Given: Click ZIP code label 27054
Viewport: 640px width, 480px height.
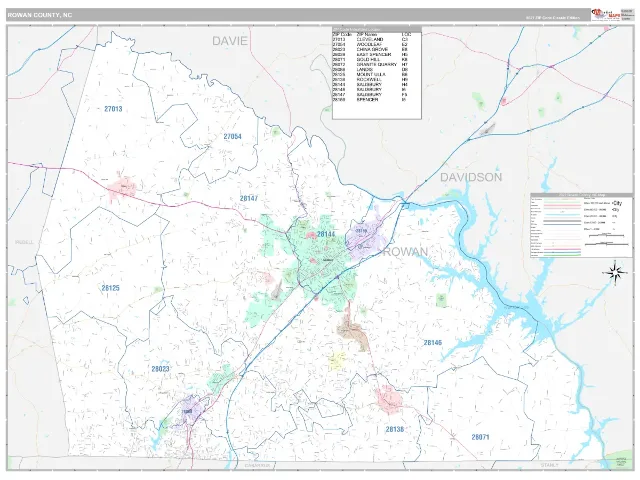Looking at the screenshot, I should 232,136.
